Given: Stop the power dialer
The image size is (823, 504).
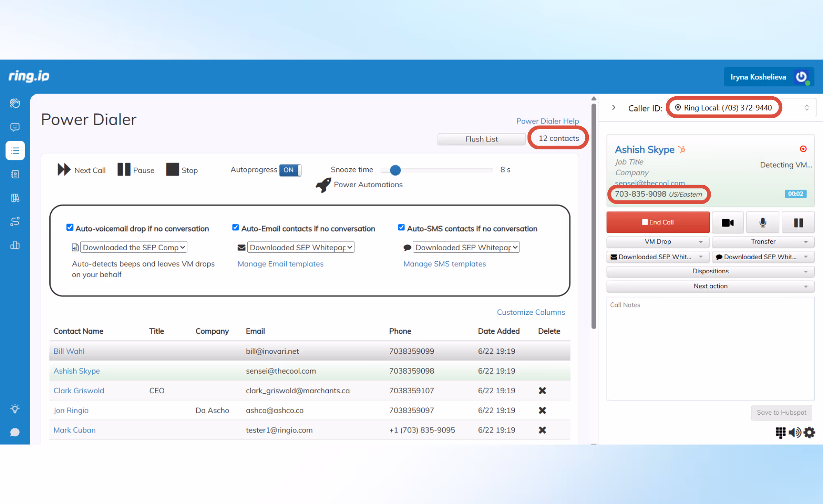Looking at the screenshot, I should click(x=182, y=170).
